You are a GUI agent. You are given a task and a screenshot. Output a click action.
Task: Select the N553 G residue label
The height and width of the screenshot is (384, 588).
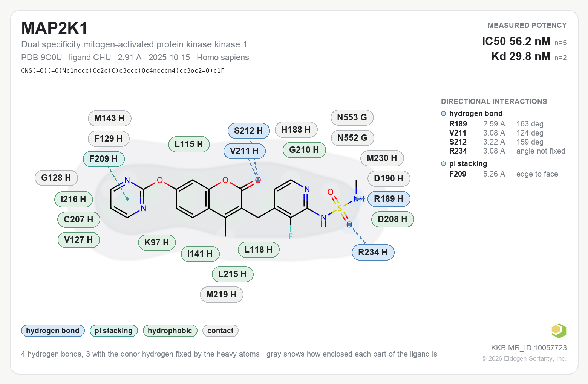point(352,117)
